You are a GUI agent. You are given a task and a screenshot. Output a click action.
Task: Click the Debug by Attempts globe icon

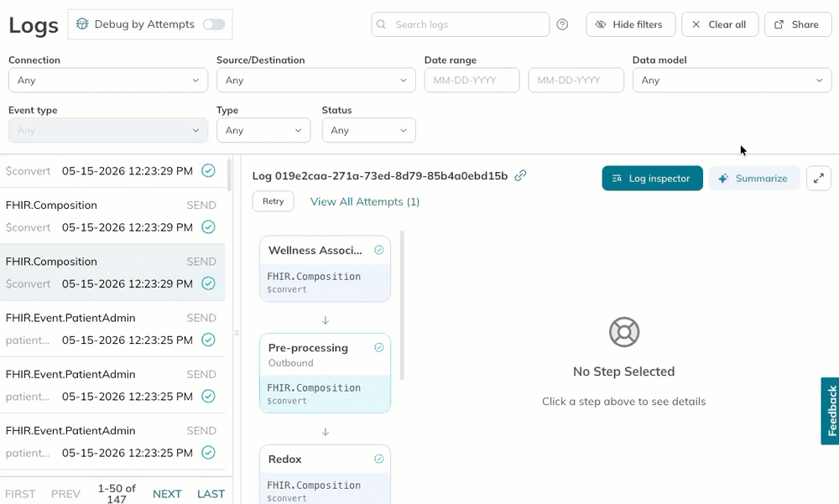pos(82,24)
